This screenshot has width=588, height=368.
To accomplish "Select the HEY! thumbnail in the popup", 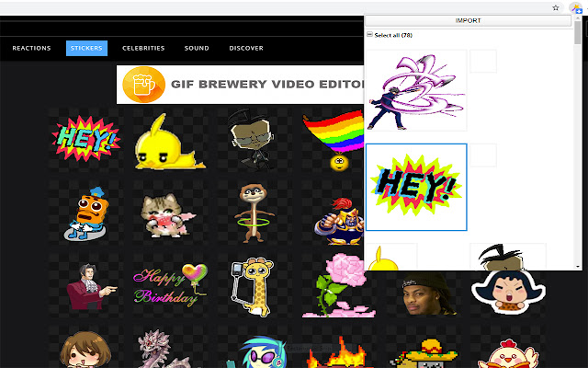I will (416, 187).
